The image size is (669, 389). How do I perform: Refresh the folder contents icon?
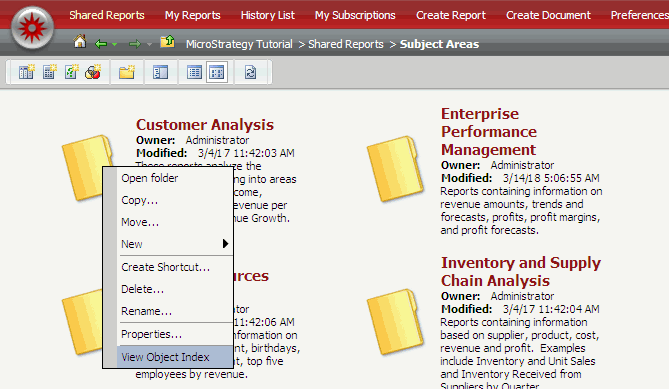click(x=250, y=72)
